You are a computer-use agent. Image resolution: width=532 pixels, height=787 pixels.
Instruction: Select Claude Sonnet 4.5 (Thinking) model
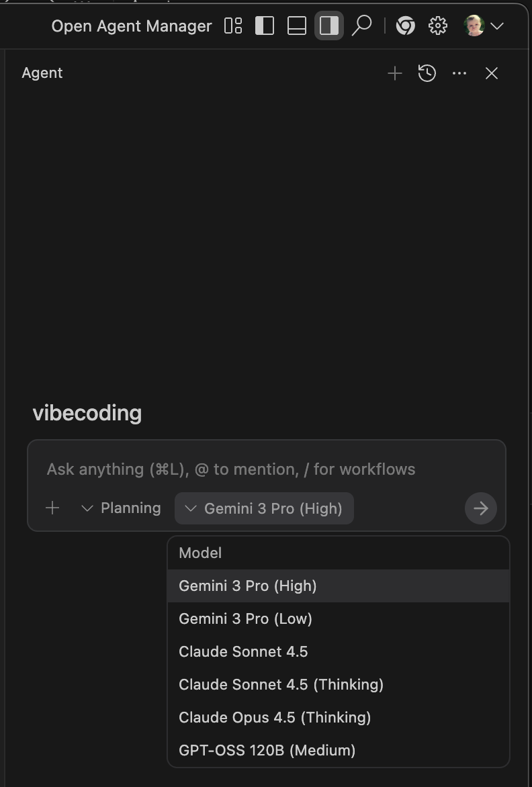pos(281,684)
